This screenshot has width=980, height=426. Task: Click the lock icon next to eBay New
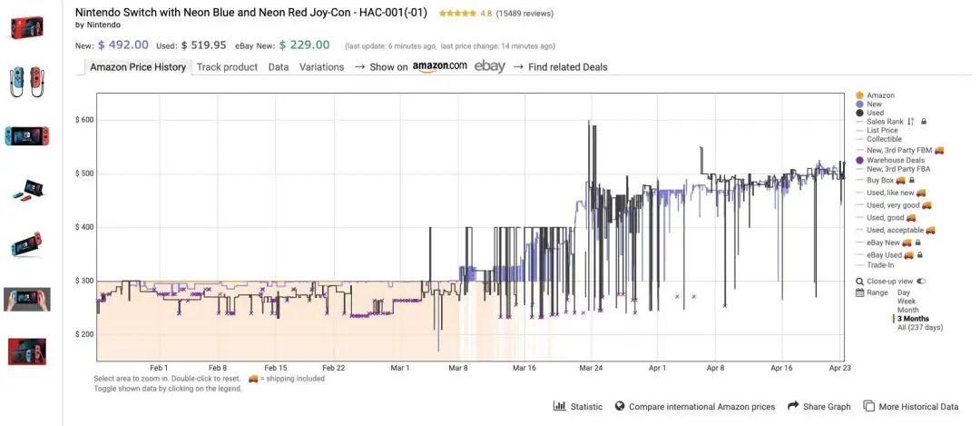(918, 243)
